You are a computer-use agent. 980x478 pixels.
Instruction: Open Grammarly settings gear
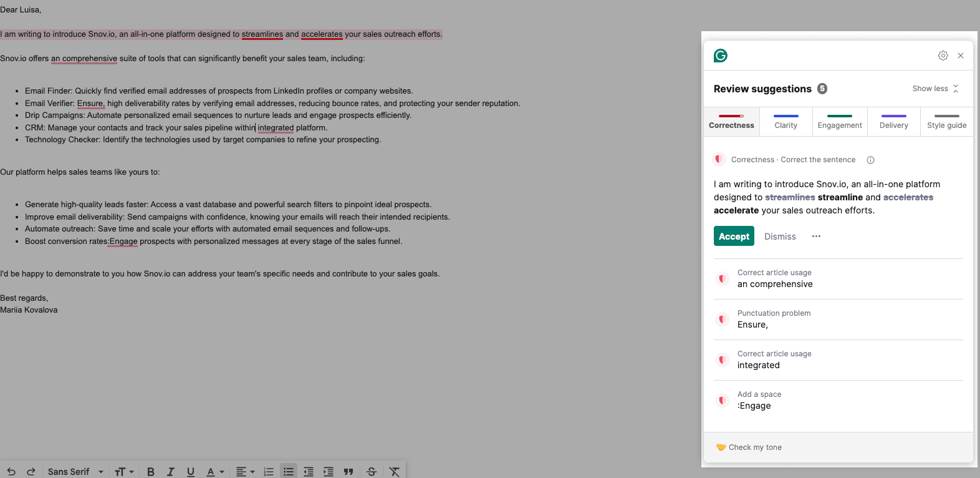coord(943,56)
